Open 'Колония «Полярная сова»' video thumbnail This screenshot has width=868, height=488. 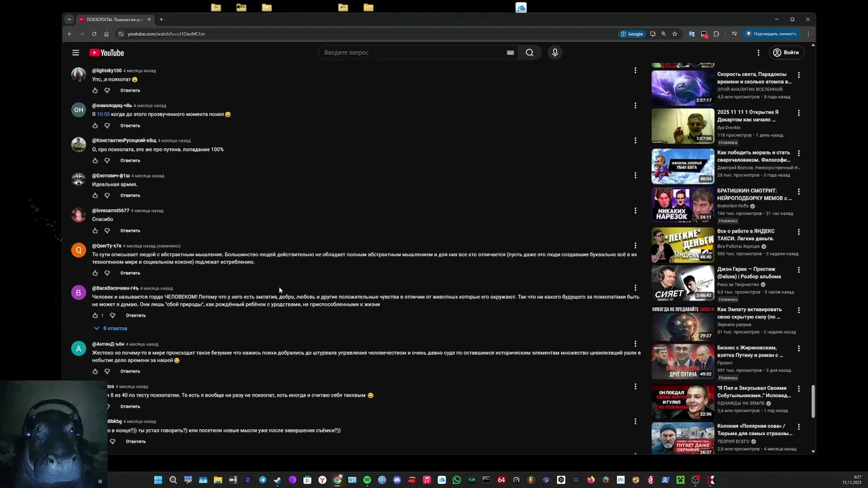click(683, 439)
